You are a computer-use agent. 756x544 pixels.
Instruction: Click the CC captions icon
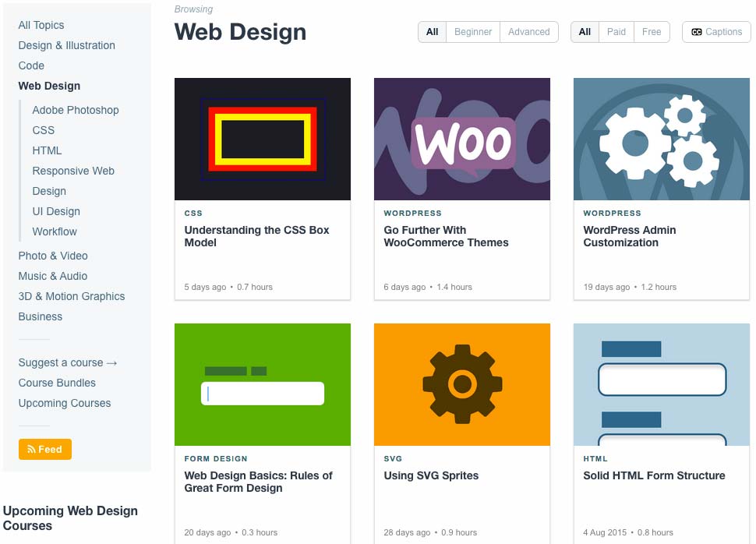pyautogui.click(x=696, y=32)
